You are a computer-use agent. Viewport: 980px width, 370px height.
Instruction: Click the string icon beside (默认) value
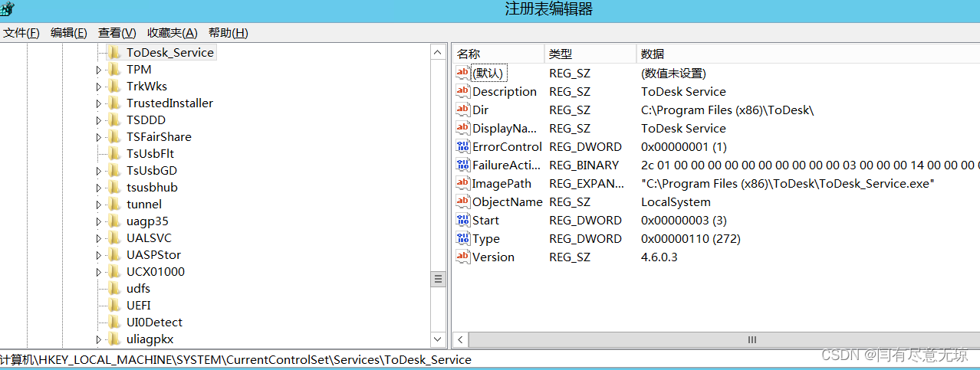pyautogui.click(x=462, y=73)
